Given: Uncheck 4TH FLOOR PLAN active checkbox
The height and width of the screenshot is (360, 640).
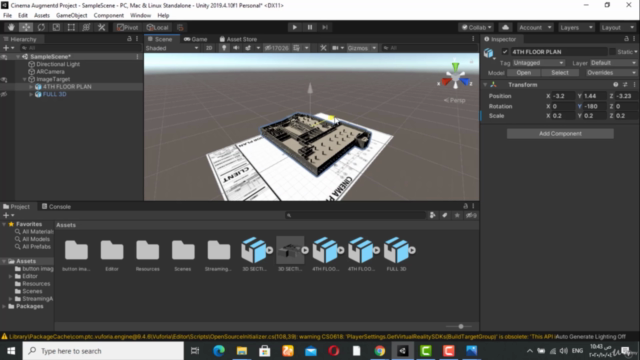Looking at the screenshot, I should 505,52.
